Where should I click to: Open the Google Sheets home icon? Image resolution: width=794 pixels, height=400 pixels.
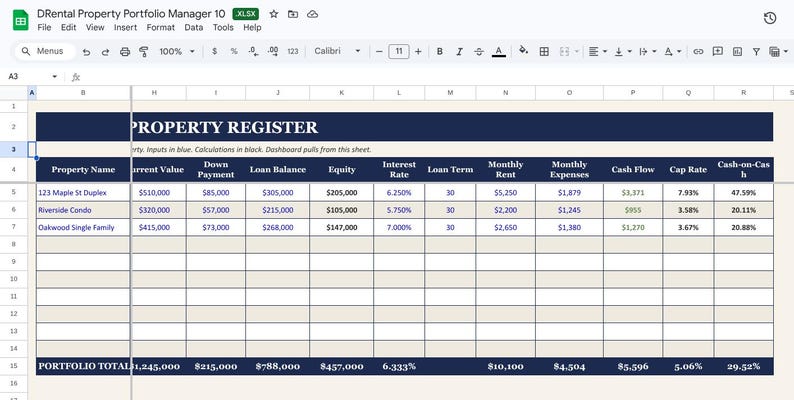[21, 20]
